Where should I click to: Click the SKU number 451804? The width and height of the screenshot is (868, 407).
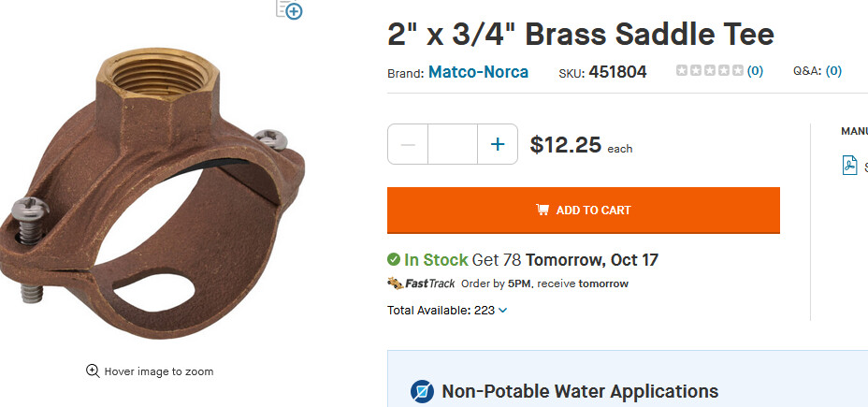click(x=617, y=72)
